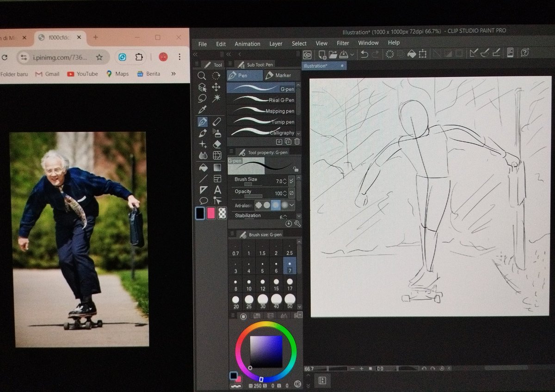Choose the fourth anti-aliasing option (strong)
The width and height of the screenshot is (555, 392).
coord(284,204)
